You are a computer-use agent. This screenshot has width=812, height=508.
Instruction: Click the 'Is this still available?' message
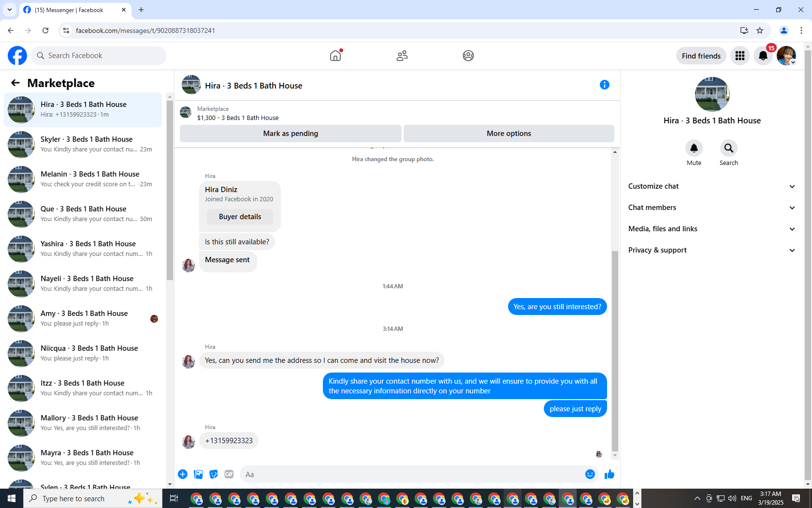pos(237,242)
